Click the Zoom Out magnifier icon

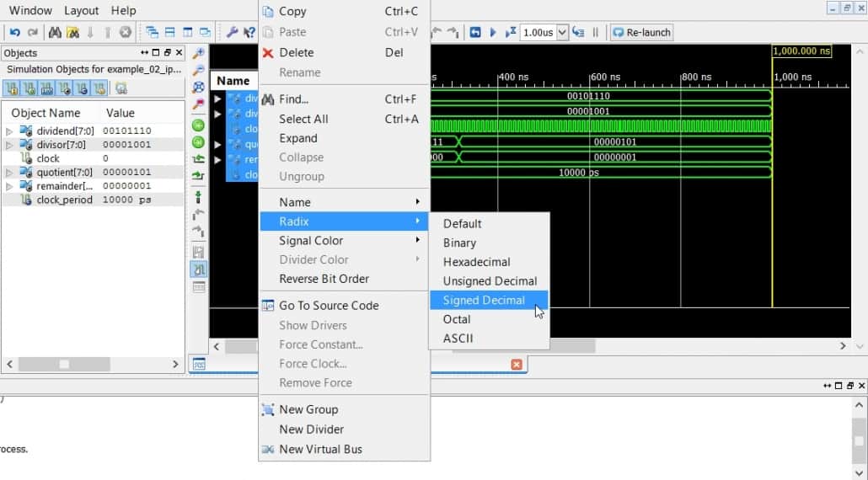coord(199,70)
